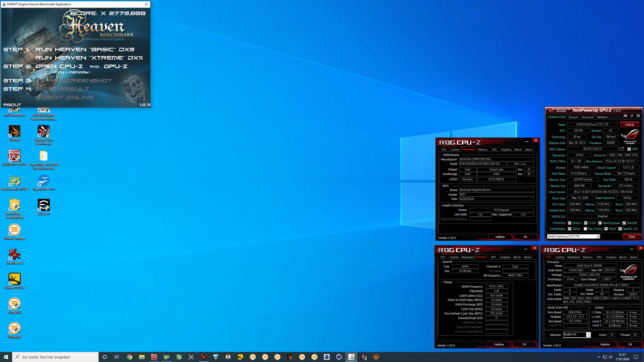The image size is (644, 362).
Task: Open the notification center icon
Action: [x=636, y=357]
